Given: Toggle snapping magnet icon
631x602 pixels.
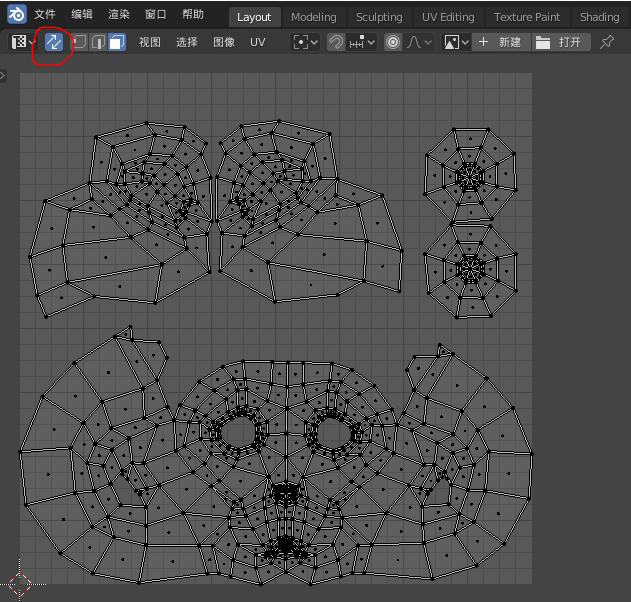Looking at the screenshot, I should pyautogui.click(x=336, y=42).
